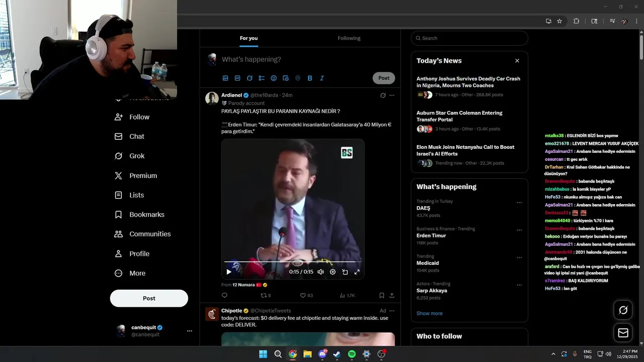
Task: Apply italic formatting in the composer
Action: 322,78
